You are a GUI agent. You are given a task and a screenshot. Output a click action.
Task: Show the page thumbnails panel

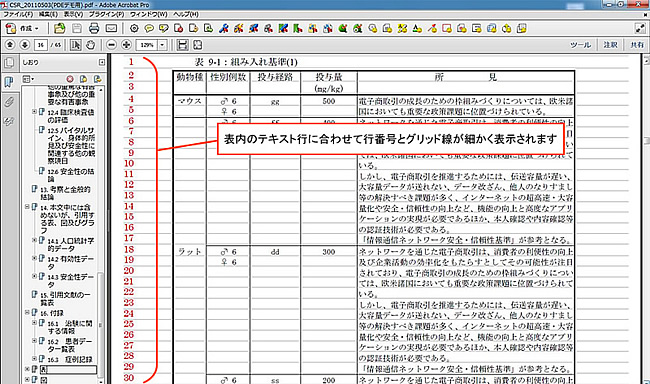[9, 63]
